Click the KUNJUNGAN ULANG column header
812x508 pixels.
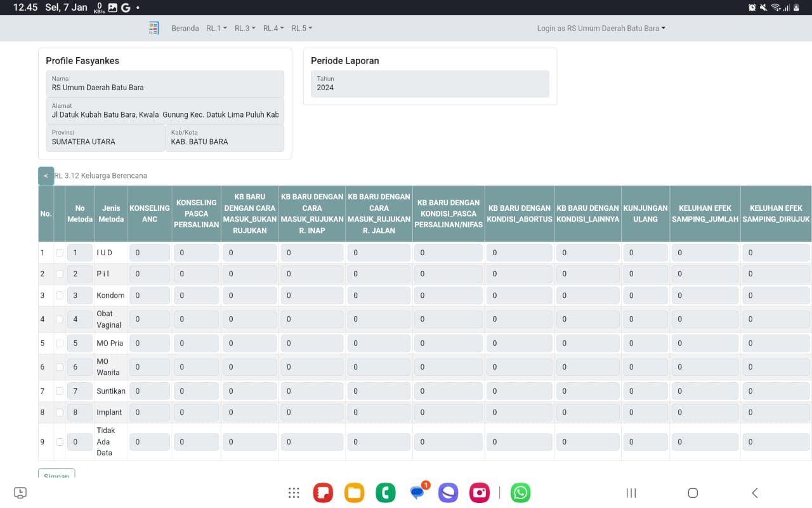(x=646, y=213)
